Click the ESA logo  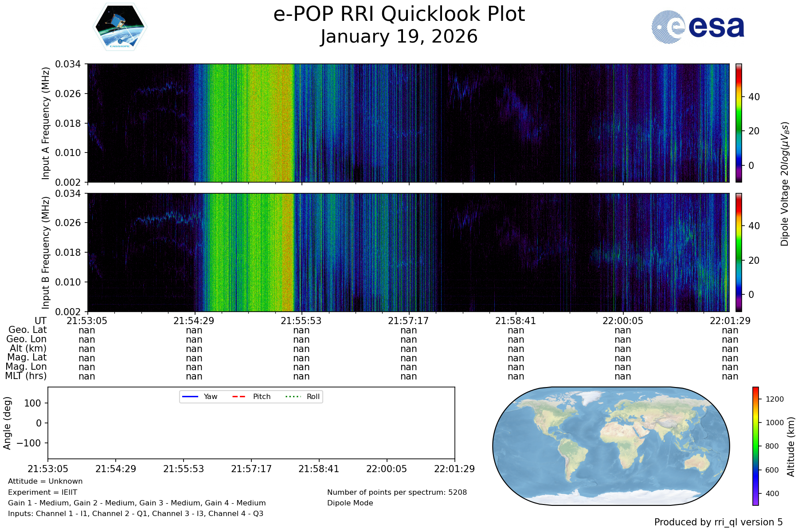pos(698,27)
